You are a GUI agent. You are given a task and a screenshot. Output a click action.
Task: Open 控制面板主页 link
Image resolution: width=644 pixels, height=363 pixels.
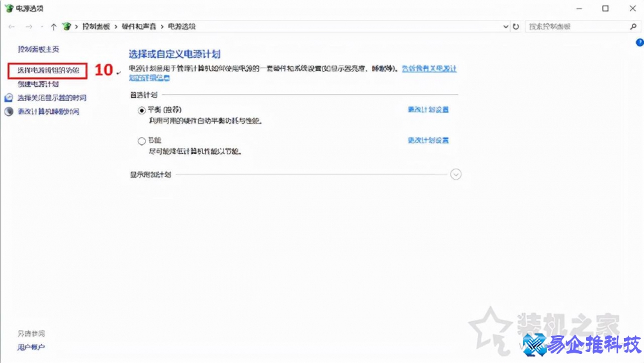[39, 50]
